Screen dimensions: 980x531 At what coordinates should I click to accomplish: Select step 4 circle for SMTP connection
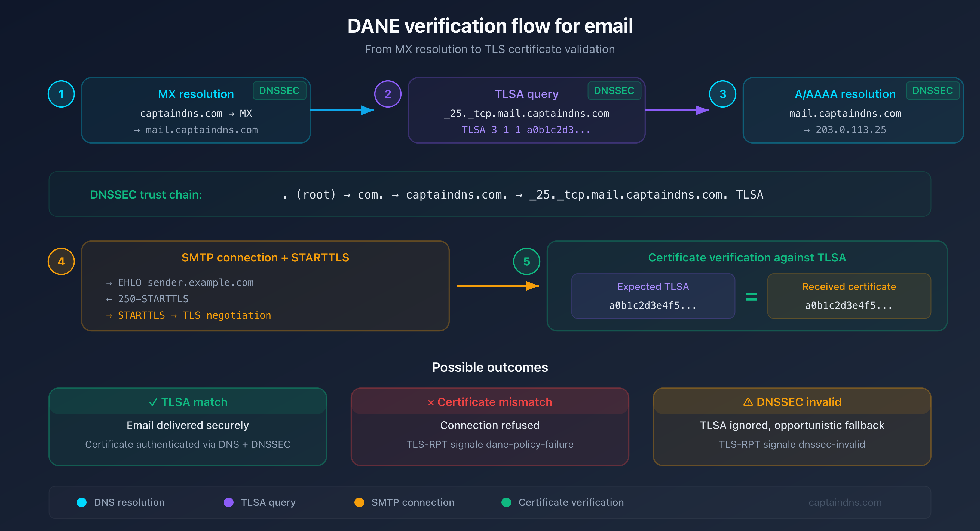61,261
